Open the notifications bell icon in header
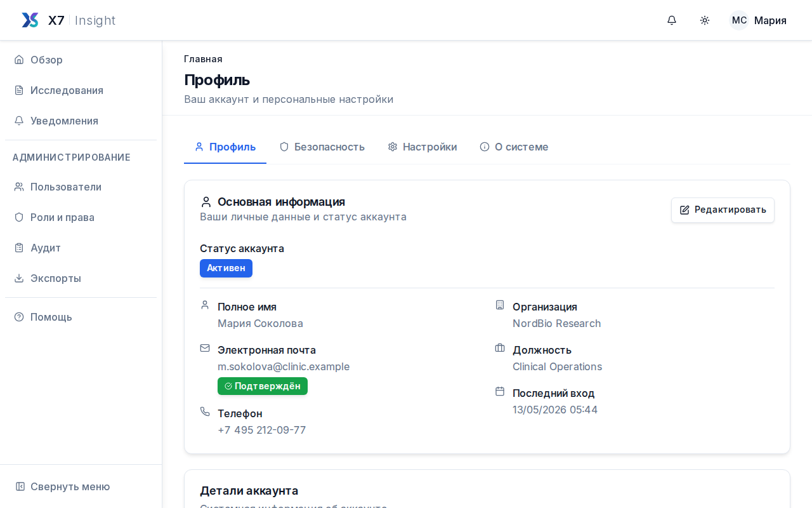This screenshot has width=812, height=508. 672,20
